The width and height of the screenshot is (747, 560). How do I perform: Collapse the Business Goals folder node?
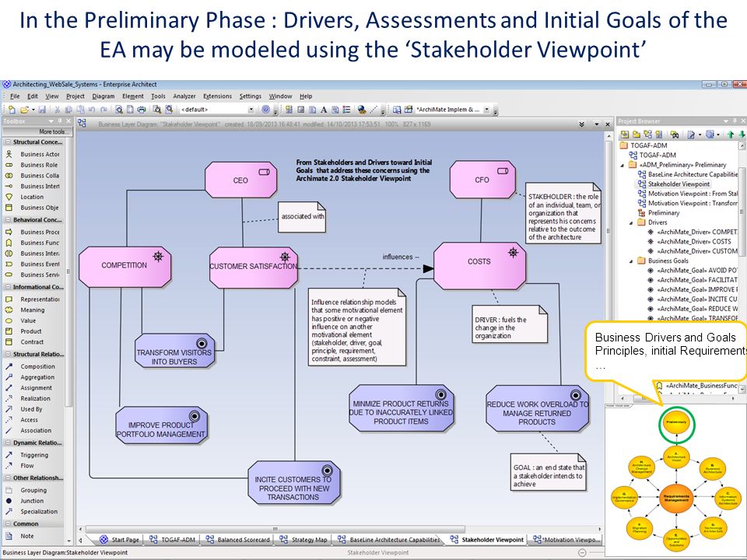point(632,261)
